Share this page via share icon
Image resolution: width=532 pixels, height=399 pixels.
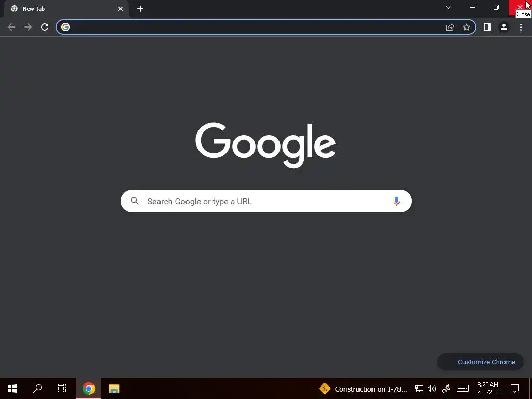point(450,27)
